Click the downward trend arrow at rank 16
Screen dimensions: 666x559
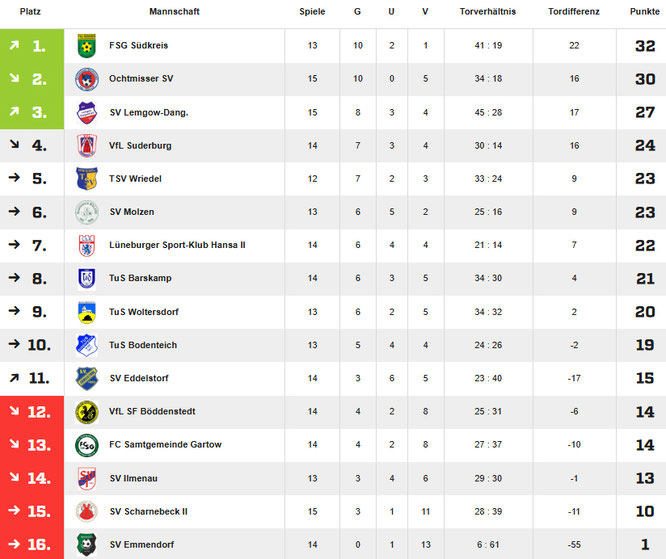(x=14, y=544)
